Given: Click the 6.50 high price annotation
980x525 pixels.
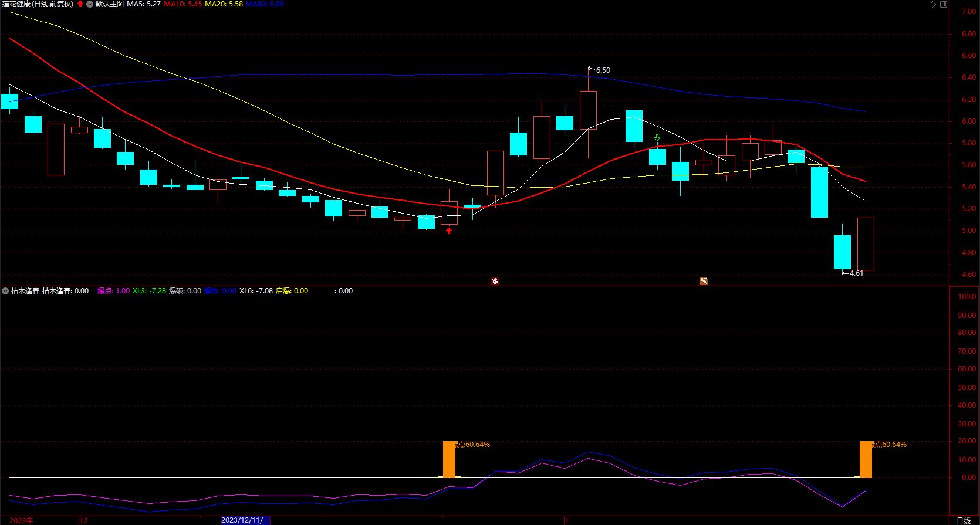Looking at the screenshot, I should click(603, 70).
